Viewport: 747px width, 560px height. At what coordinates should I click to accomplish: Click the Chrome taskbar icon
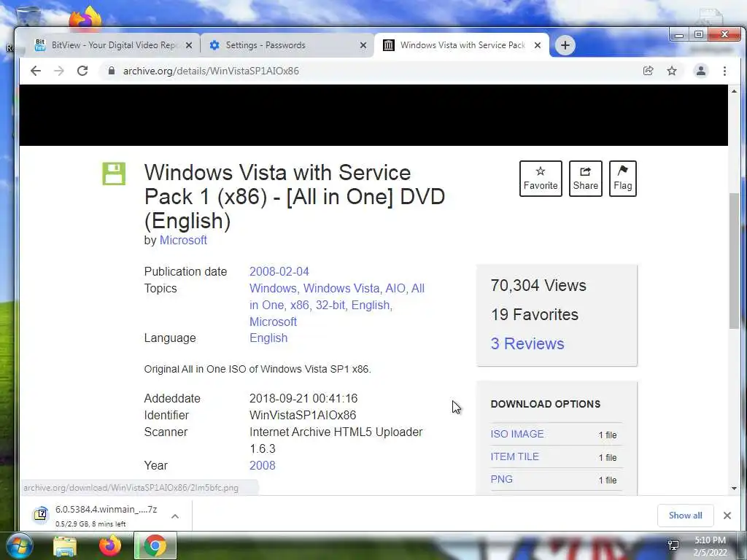pyautogui.click(x=155, y=545)
